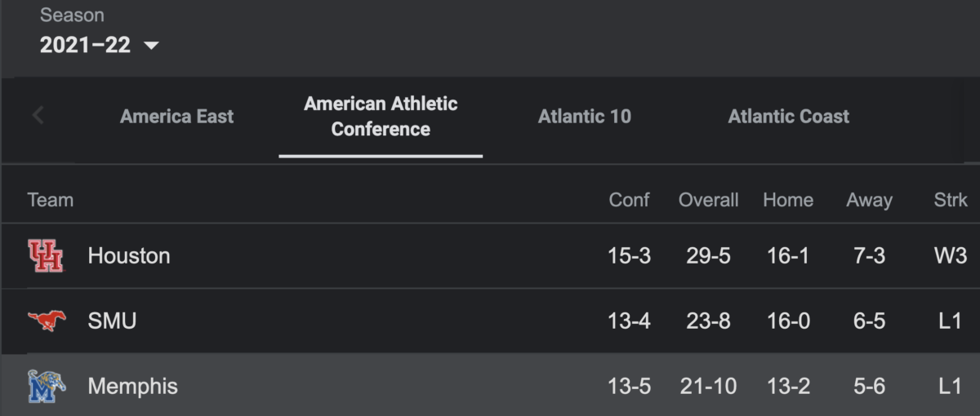980x416 pixels.
Task: Click the SMU Mustangs logo
Action: (46, 321)
